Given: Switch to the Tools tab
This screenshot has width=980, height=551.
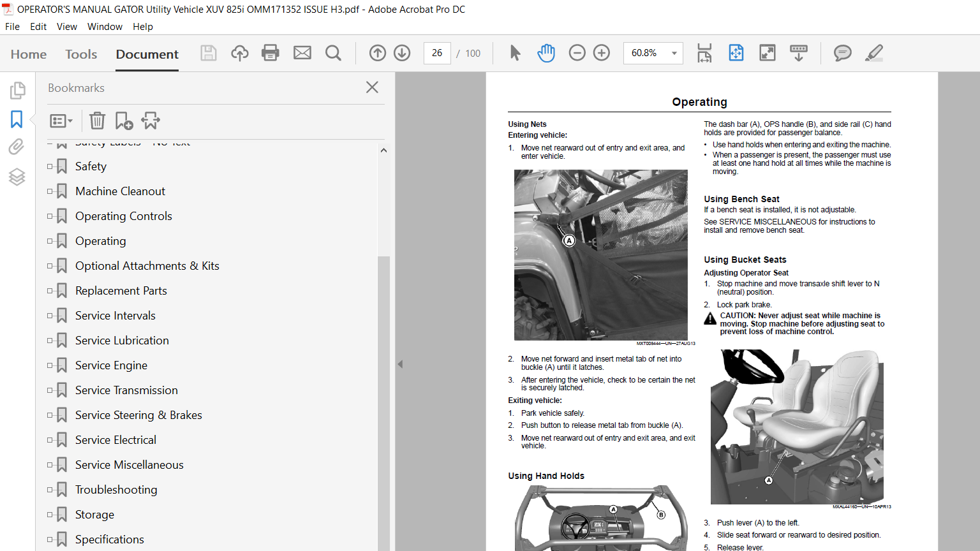Looking at the screenshot, I should tap(81, 54).
